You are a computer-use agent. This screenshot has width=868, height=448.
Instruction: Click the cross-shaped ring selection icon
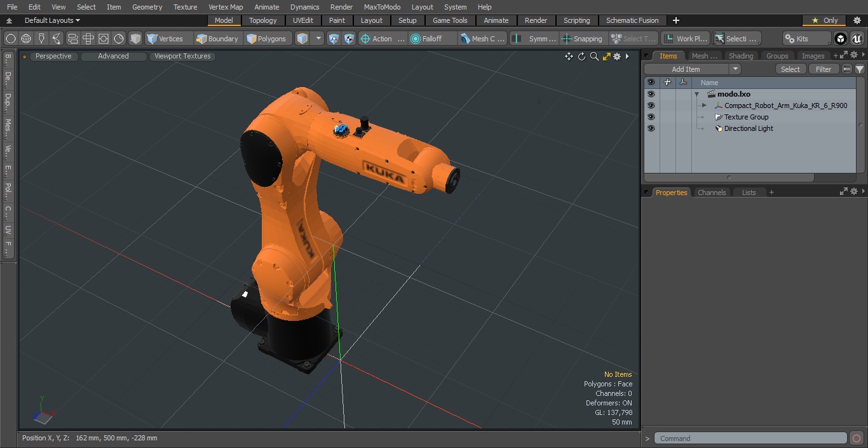[x=88, y=39]
